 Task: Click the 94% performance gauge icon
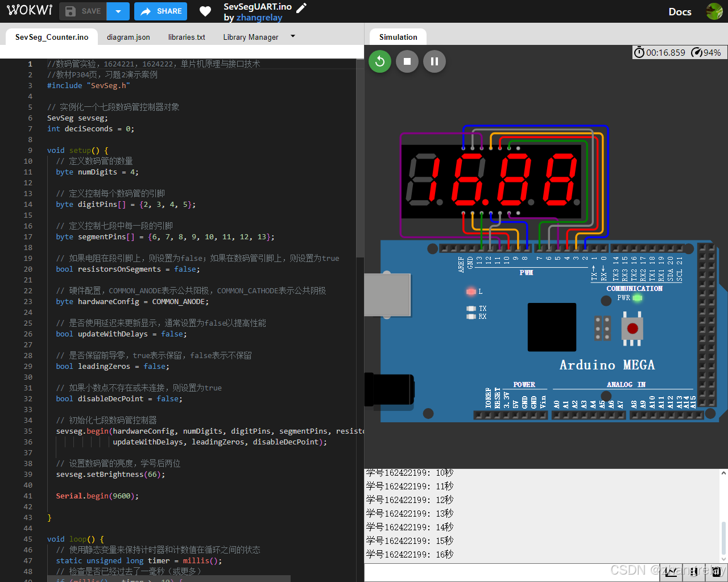(x=697, y=52)
